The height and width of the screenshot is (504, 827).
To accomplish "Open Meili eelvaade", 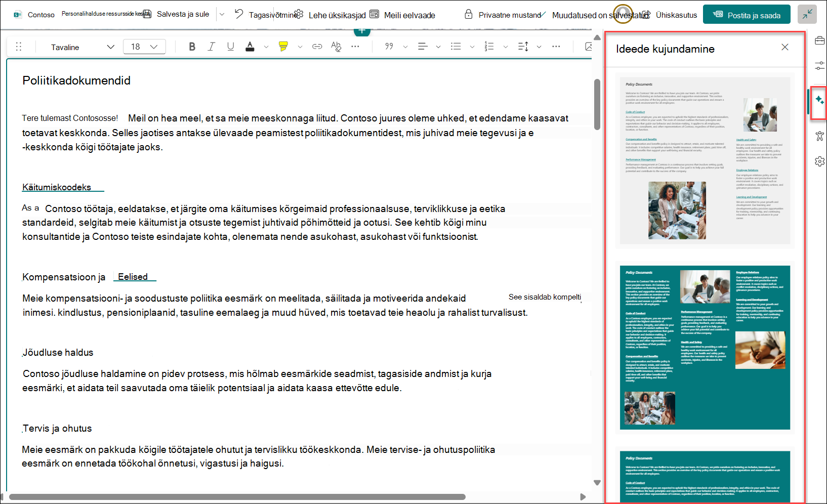I will 402,15.
